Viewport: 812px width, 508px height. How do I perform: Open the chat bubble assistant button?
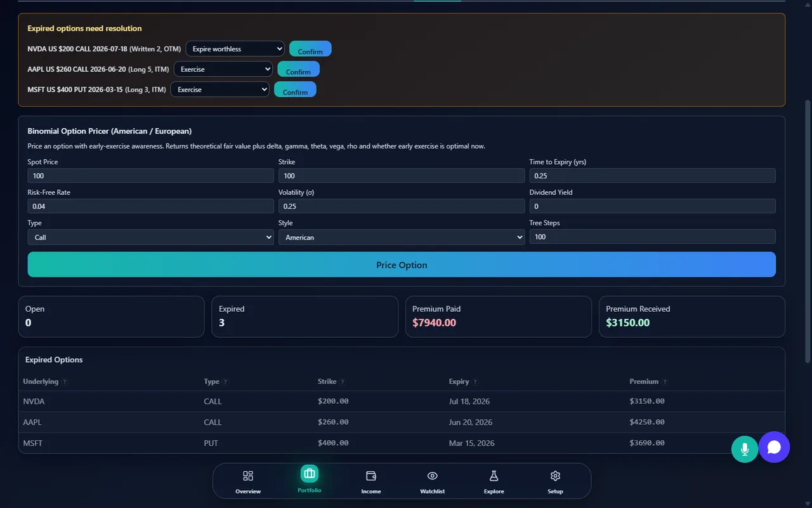774,447
